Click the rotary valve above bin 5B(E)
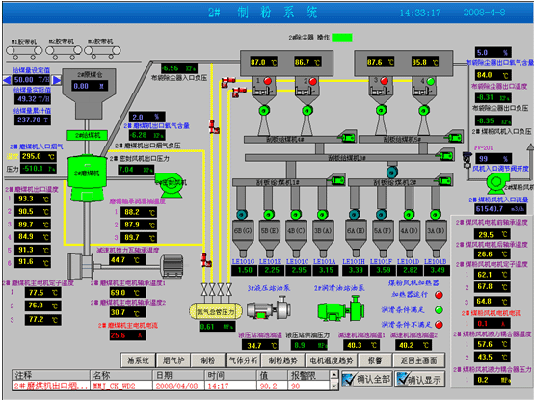 click(269, 214)
